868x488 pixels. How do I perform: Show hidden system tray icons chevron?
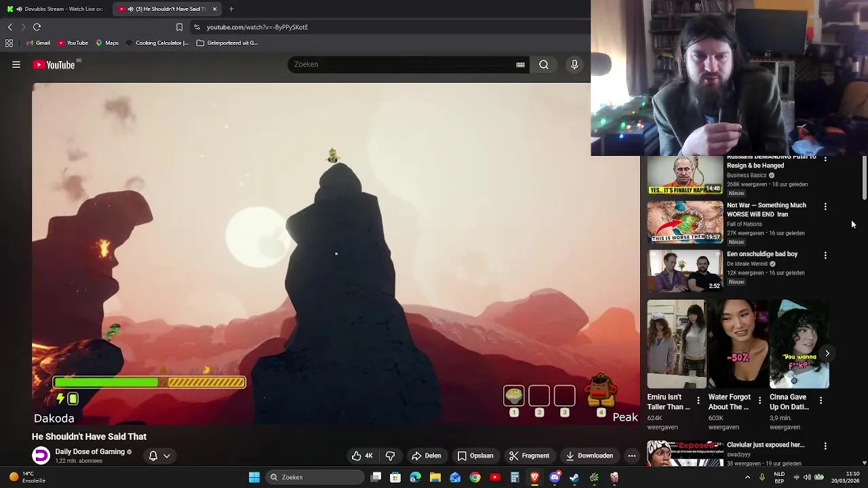(747, 477)
